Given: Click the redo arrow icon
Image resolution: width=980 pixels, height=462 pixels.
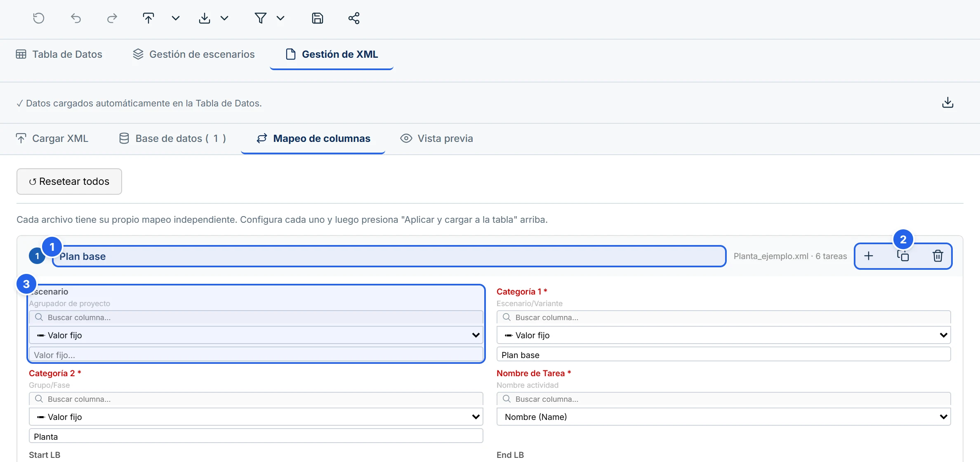Looking at the screenshot, I should point(112,18).
